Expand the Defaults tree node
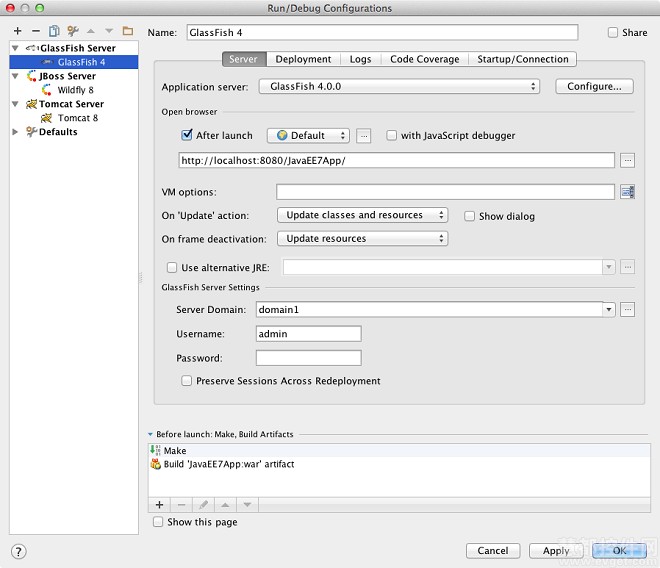This screenshot has width=660, height=568. (x=15, y=132)
